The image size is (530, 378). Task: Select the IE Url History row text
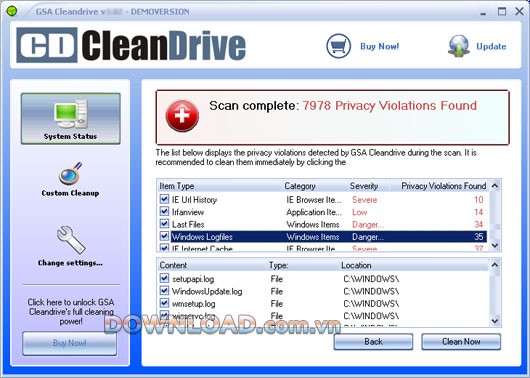click(x=194, y=200)
